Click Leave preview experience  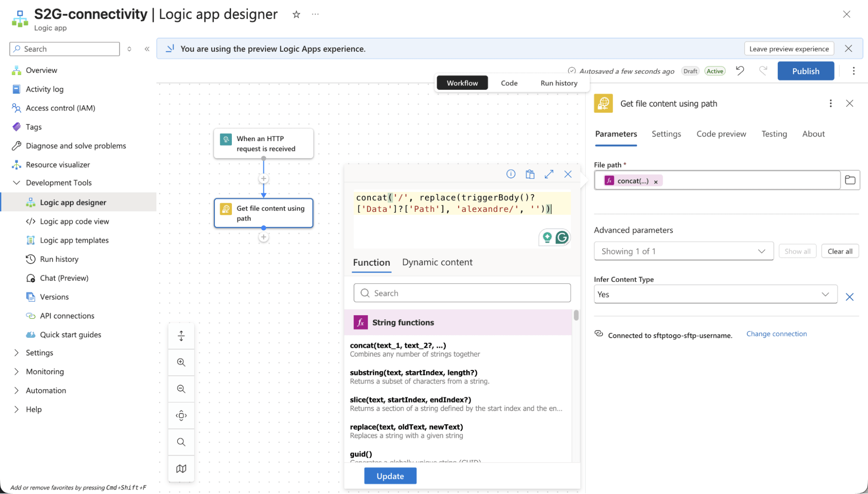tap(789, 49)
